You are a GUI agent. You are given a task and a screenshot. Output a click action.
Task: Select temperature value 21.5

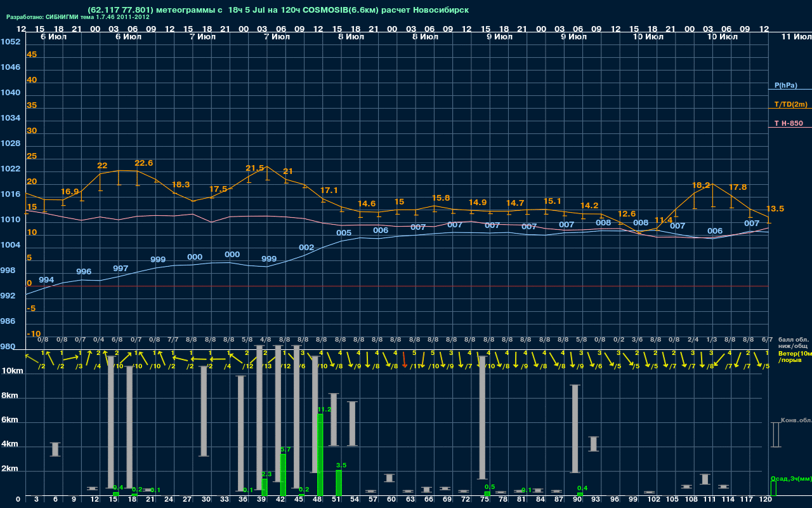coord(255,168)
